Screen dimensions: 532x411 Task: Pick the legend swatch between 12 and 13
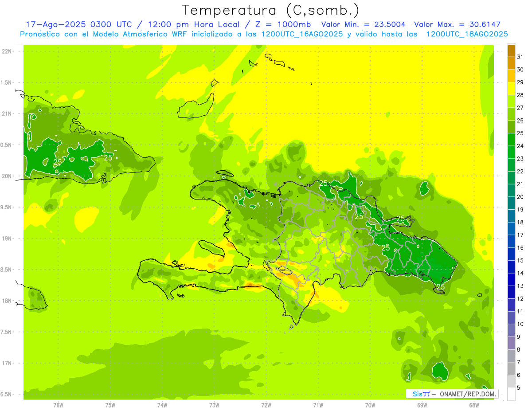pyautogui.click(x=511, y=293)
